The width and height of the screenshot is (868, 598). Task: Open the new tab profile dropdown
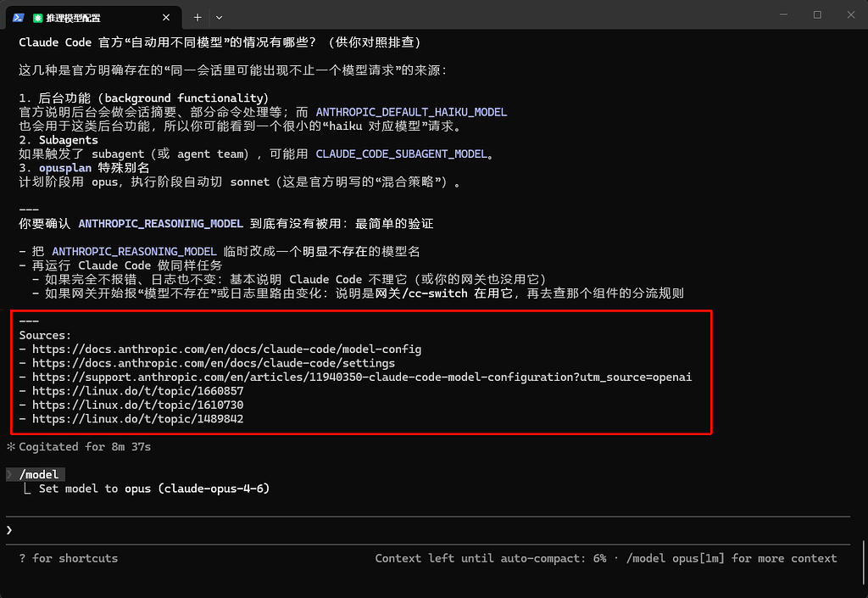tap(220, 18)
